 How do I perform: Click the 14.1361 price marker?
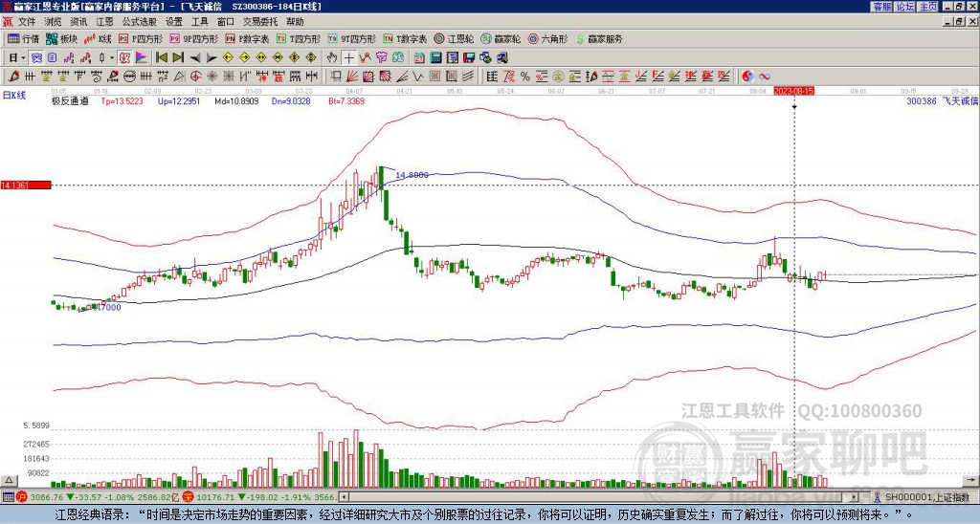click(26, 185)
